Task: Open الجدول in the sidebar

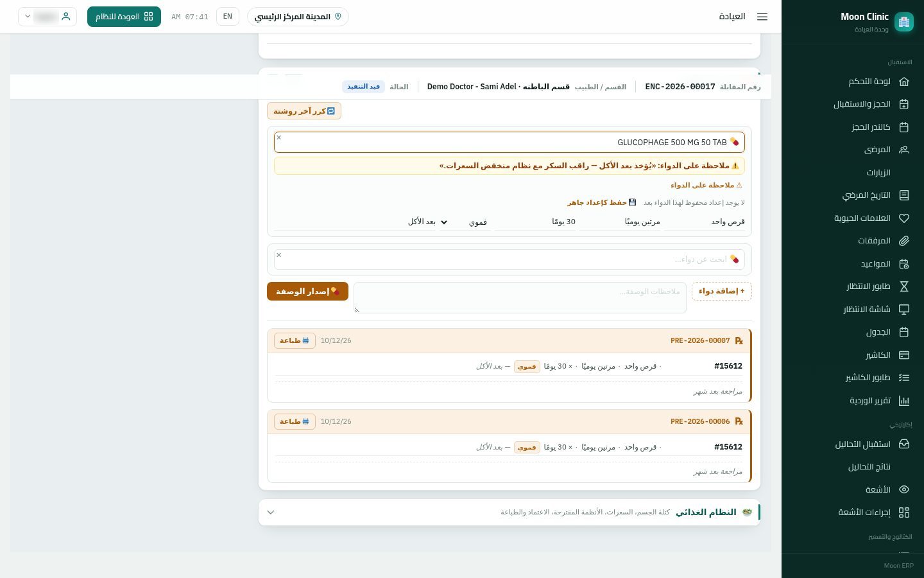Action: (878, 332)
